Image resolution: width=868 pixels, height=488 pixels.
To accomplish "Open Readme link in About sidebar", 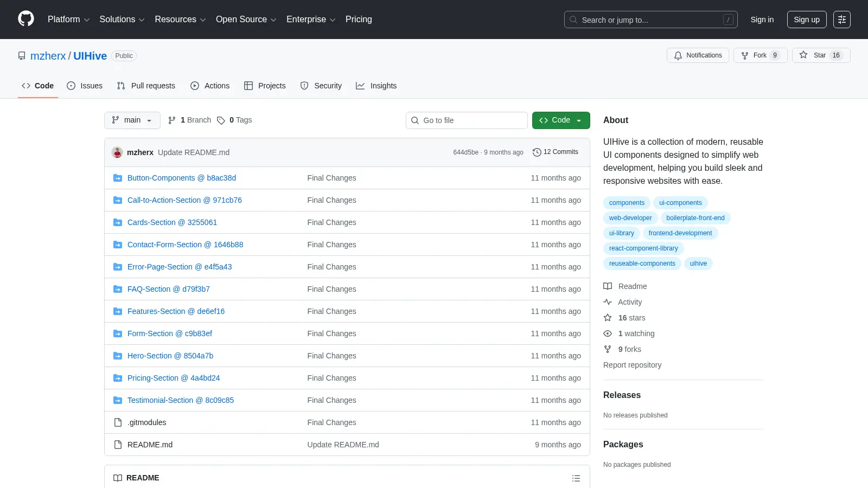I will tap(625, 286).
